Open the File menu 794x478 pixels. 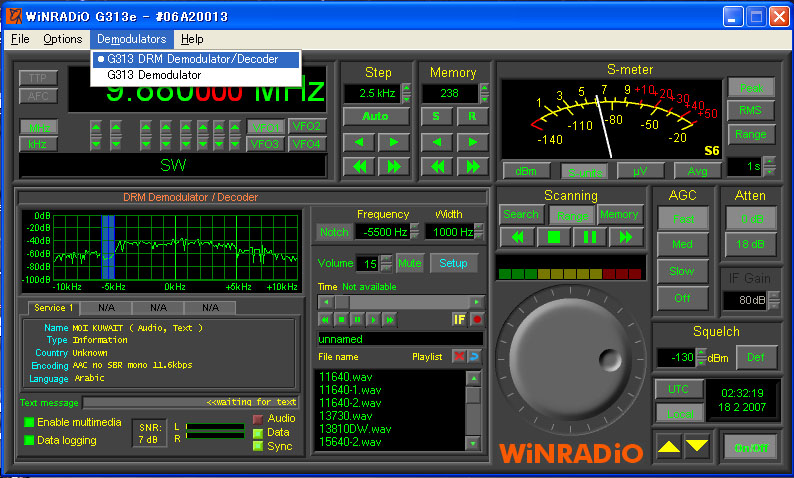click(20, 39)
